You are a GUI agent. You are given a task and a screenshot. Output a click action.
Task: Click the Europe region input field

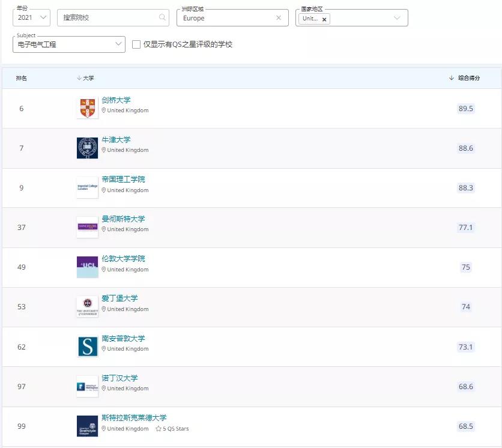[232, 17]
